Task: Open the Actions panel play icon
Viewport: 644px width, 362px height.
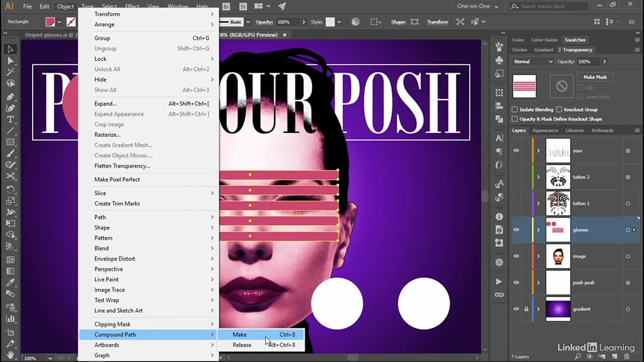Action: (499, 282)
